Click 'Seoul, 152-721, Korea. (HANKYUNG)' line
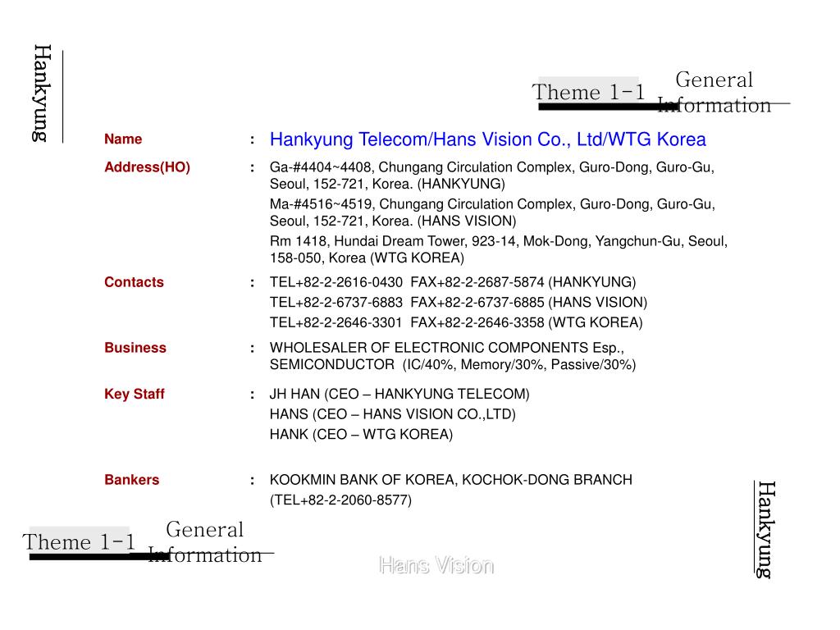Screen dimensions: 840x630 [x=387, y=185]
